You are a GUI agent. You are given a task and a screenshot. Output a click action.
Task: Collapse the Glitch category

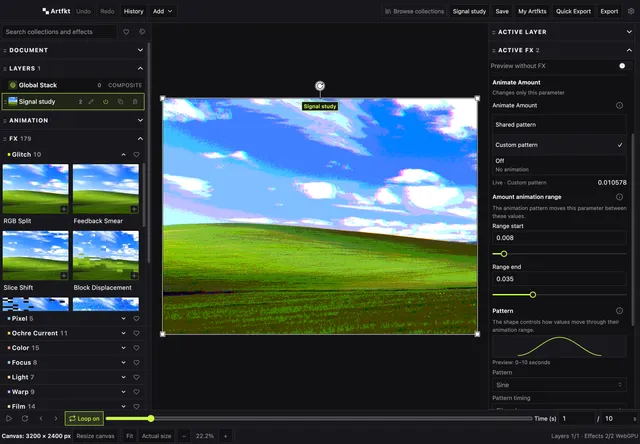click(x=123, y=155)
